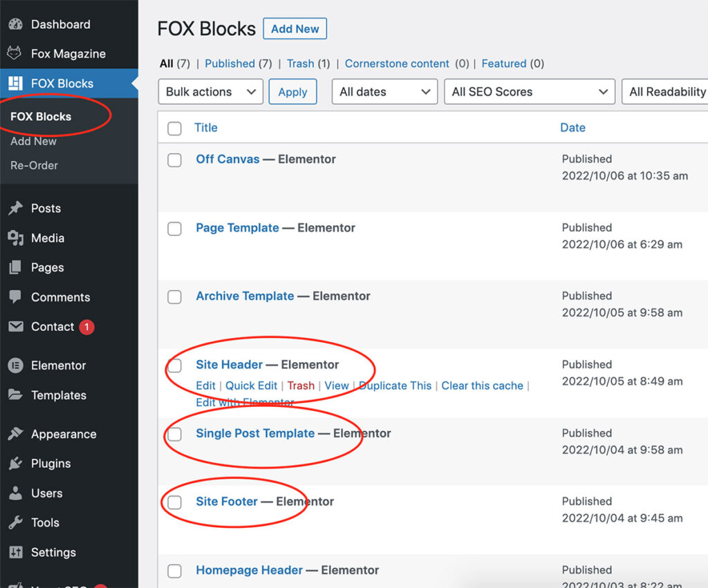
Task: Select FOX Blocks submenu entry
Action: [x=41, y=117]
